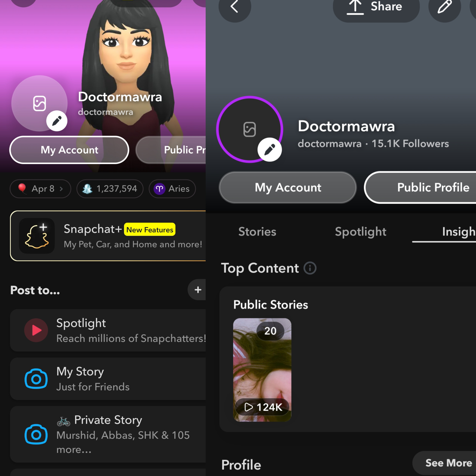Tap the Top Content heading
Screen dimensions: 476x476
coord(260,268)
